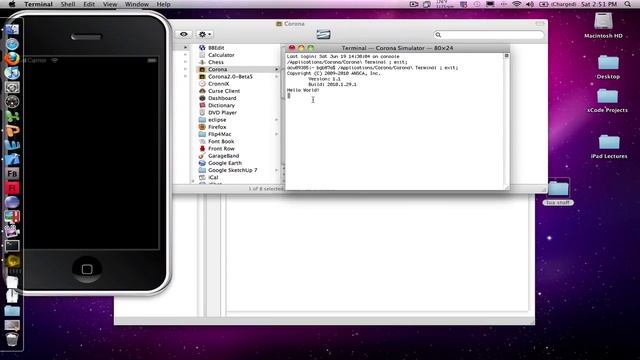This screenshot has height=360, width=640.
Task: Select the highlighted folder below iPad Lectures
Action: (x=558, y=192)
